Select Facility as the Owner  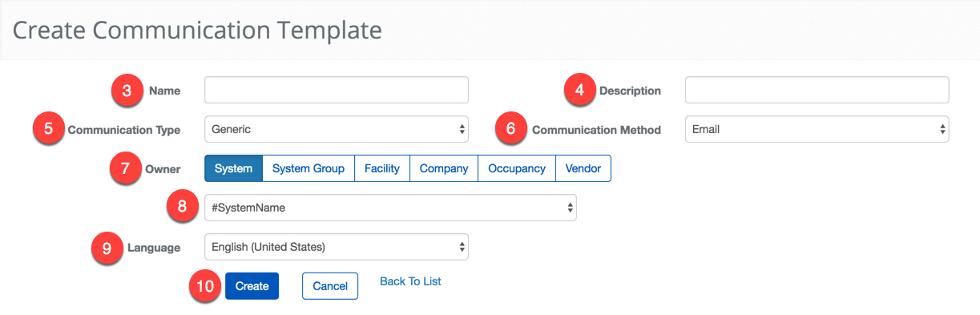[x=382, y=168]
